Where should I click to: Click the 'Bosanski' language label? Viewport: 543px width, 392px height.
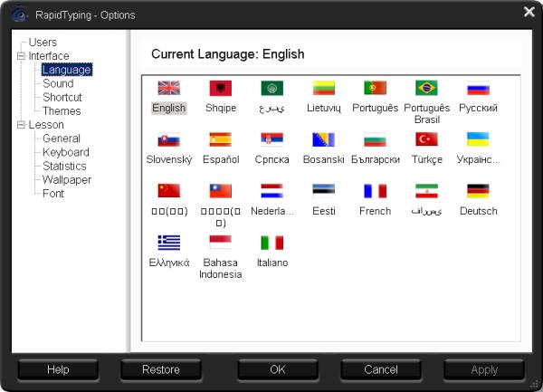[x=324, y=159]
